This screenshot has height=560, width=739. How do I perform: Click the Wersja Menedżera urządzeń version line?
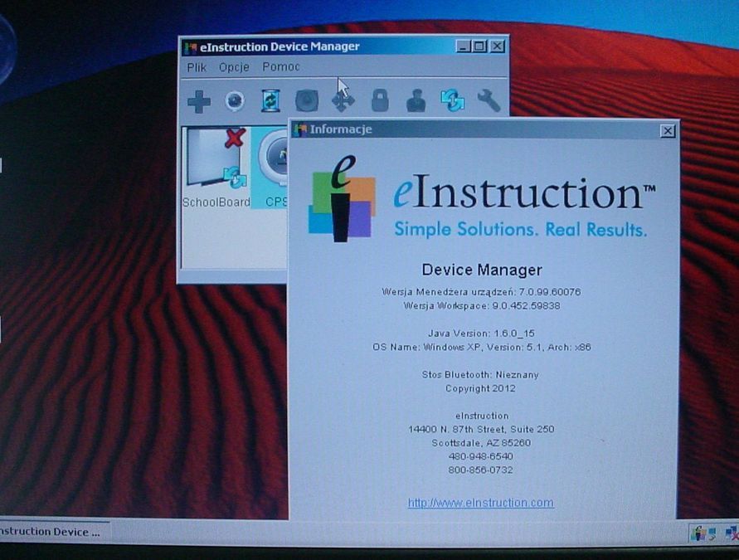click(481, 292)
